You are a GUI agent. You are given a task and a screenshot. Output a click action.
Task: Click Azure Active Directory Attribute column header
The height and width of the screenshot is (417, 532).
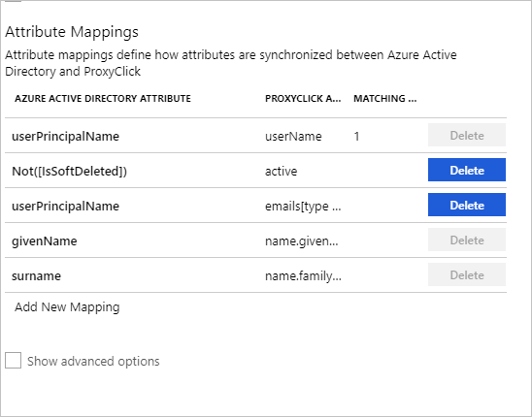pyautogui.click(x=103, y=99)
